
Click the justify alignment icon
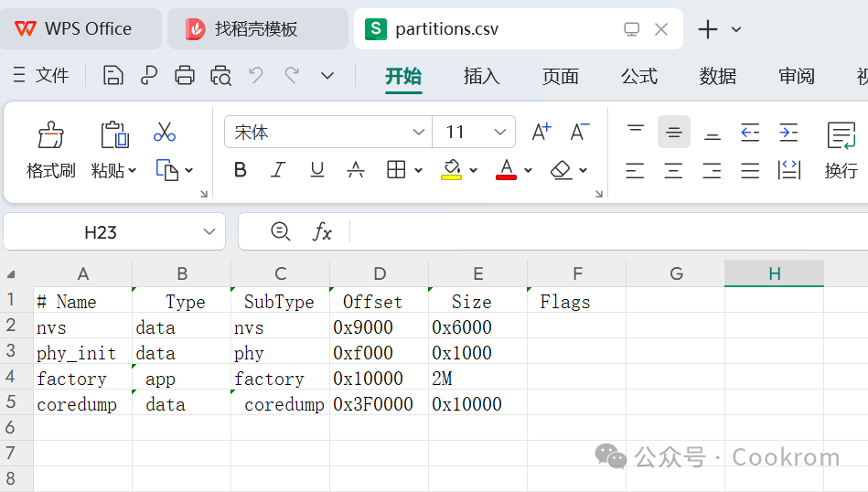click(x=750, y=170)
